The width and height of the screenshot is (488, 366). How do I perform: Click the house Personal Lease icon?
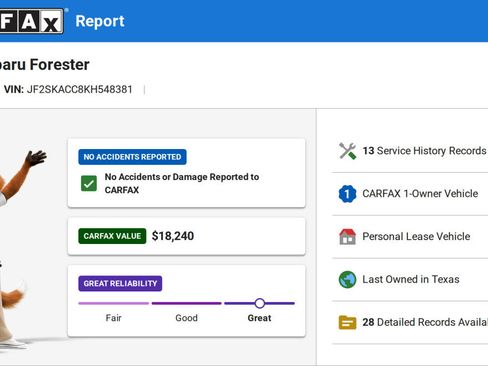click(347, 237)
